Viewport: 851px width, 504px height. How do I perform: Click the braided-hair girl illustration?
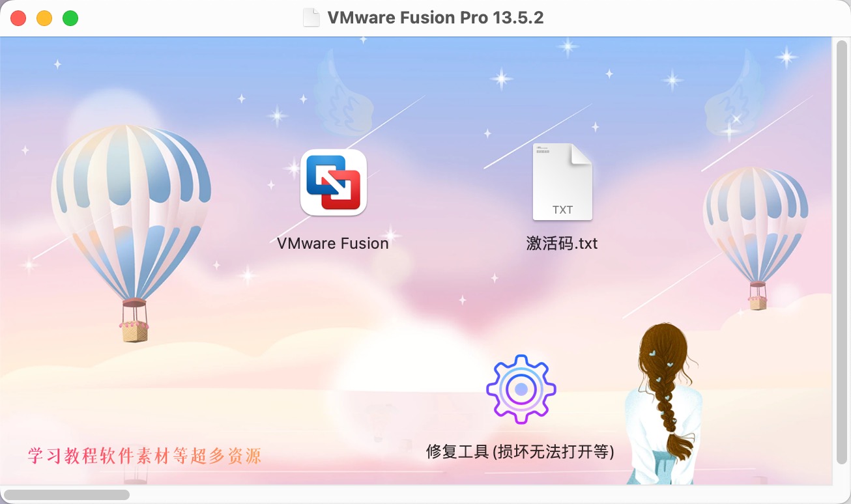(663, 404)
